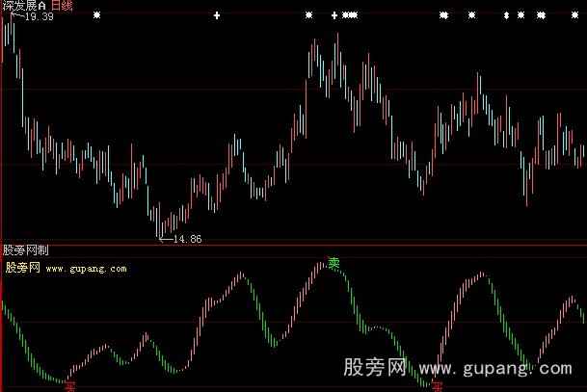Click the 19.39 high price label

(40, 16)
